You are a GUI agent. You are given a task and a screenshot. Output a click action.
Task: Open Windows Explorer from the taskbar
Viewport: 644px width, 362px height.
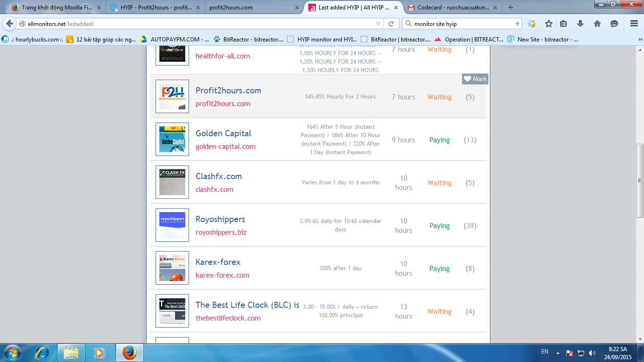[71, 353]
